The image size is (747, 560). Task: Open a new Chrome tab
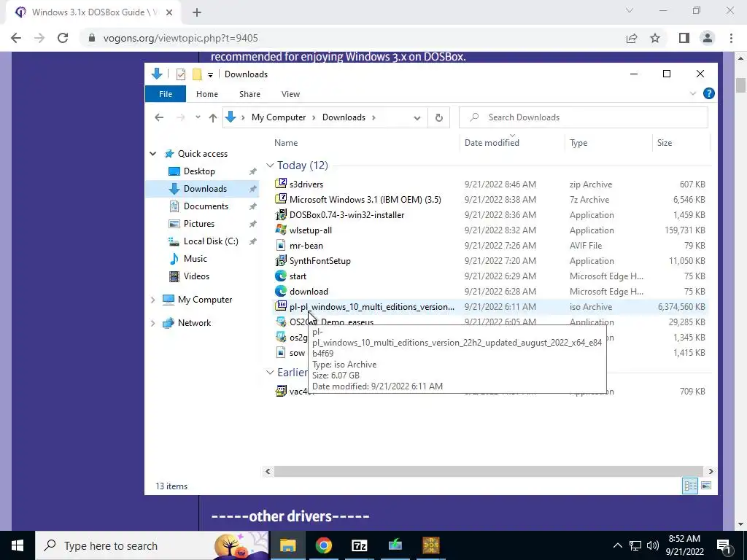pos(197,12)
